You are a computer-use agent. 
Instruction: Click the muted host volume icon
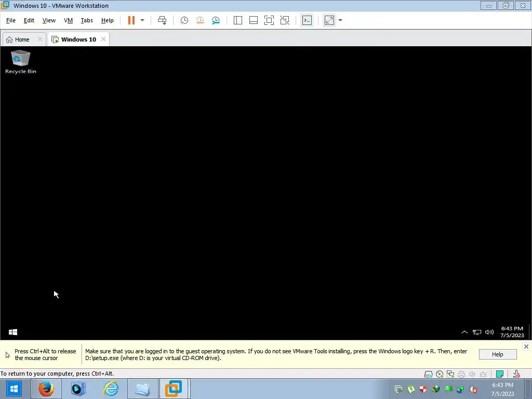(x=473, y=389)
